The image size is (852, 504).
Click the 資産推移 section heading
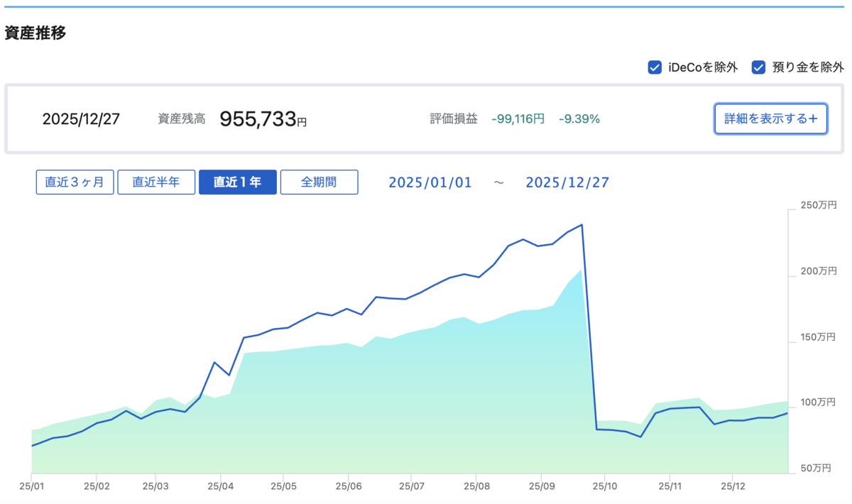[x=35, y=33]
